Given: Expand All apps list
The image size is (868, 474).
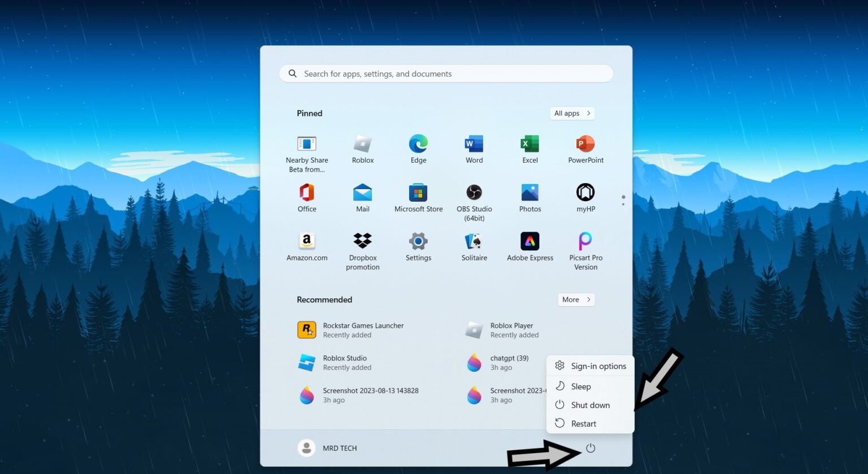Looking at the screenshot, I should [x=571, y=113].
